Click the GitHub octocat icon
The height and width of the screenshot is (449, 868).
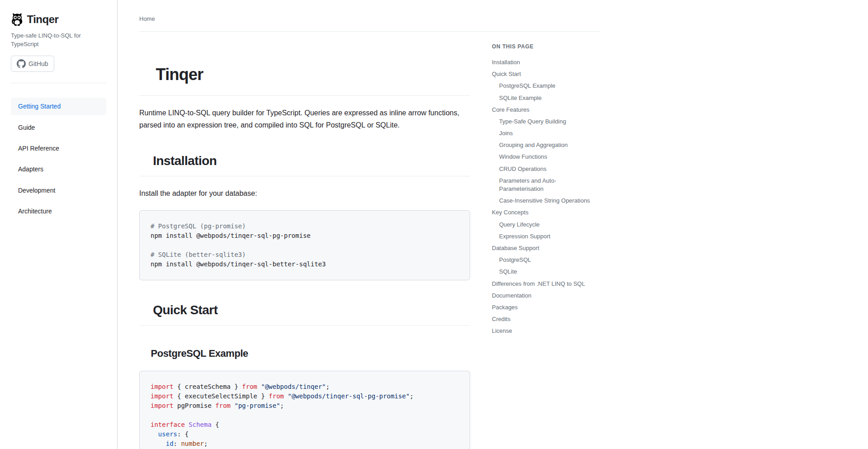(21, 64)
